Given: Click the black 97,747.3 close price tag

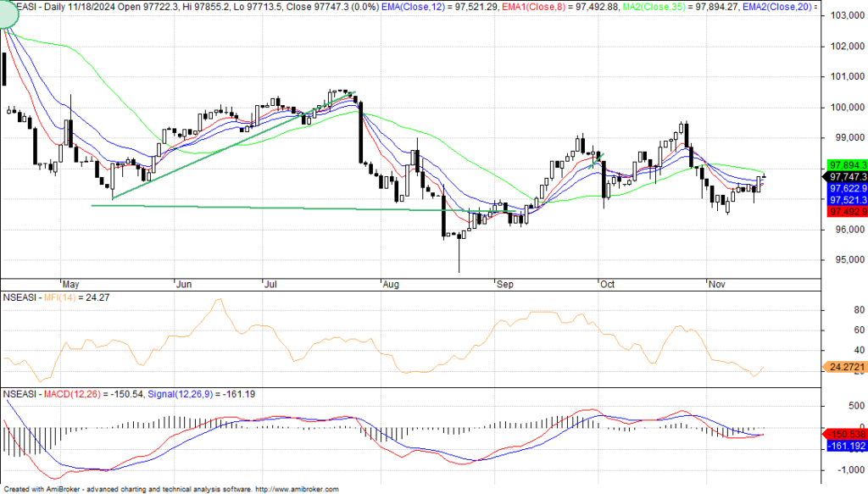Looking at the screenshot, I should pos(844,176).
